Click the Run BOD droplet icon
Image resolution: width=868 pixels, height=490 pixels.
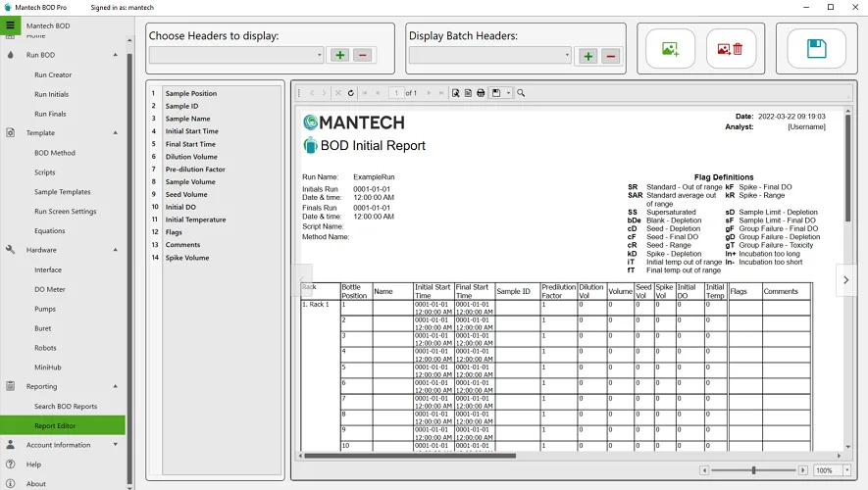coord(11,55)
